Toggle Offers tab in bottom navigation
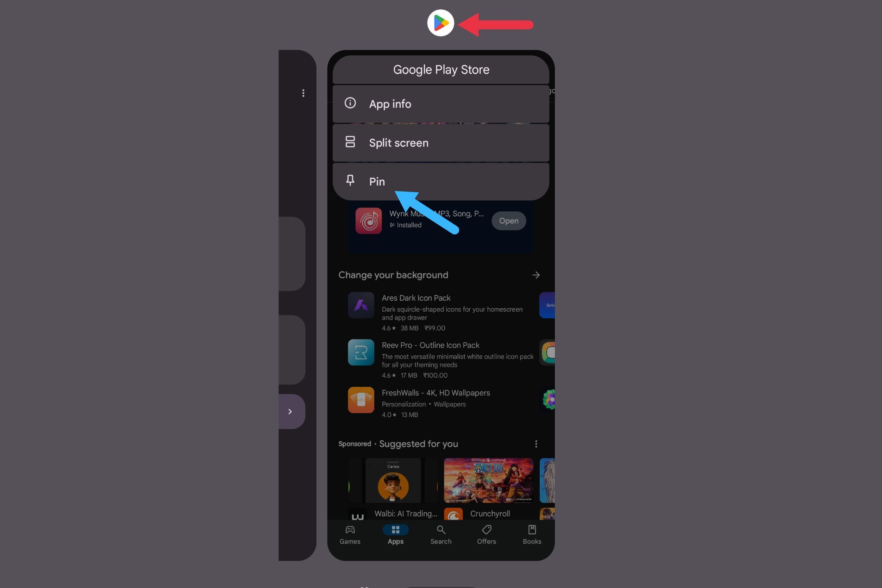 486,534
